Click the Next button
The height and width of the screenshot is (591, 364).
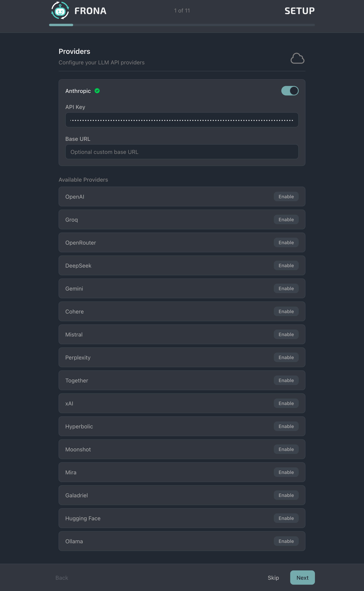302,578
